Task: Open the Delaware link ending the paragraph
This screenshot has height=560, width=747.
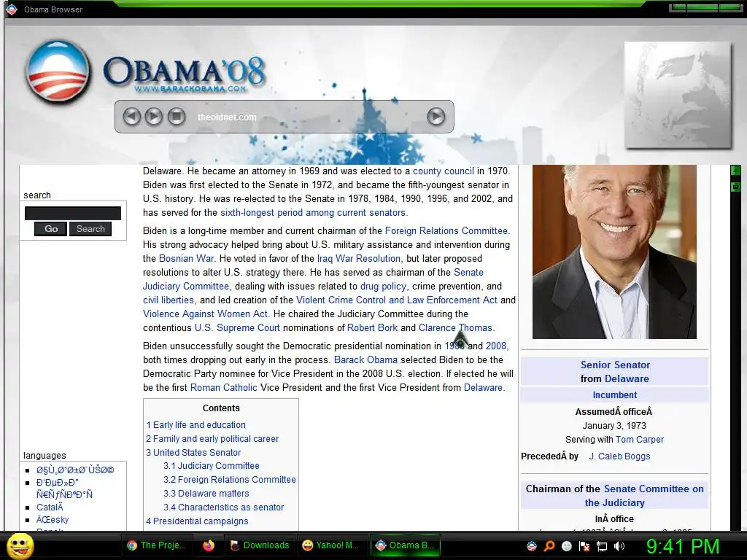Action: [483, 387]
